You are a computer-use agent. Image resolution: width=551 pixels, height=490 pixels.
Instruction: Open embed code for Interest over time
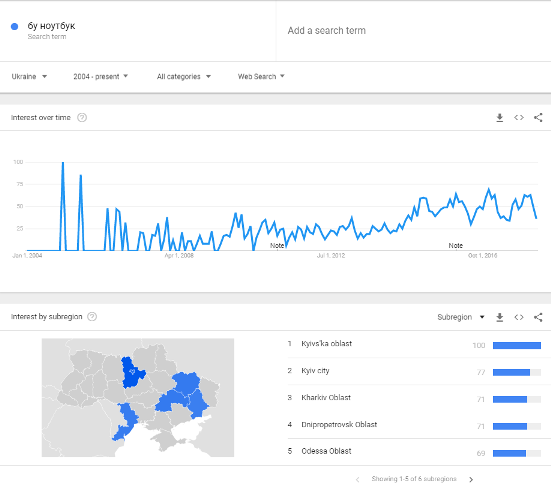(519, 117)
